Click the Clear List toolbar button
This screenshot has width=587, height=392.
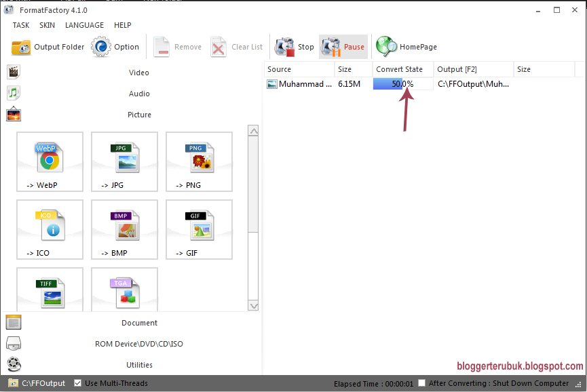click(x=237, y=47)
